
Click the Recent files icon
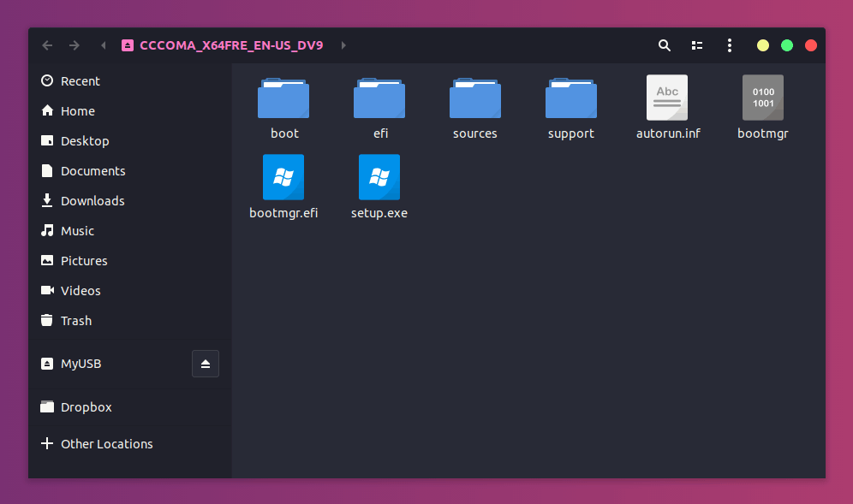pos(47,80)
